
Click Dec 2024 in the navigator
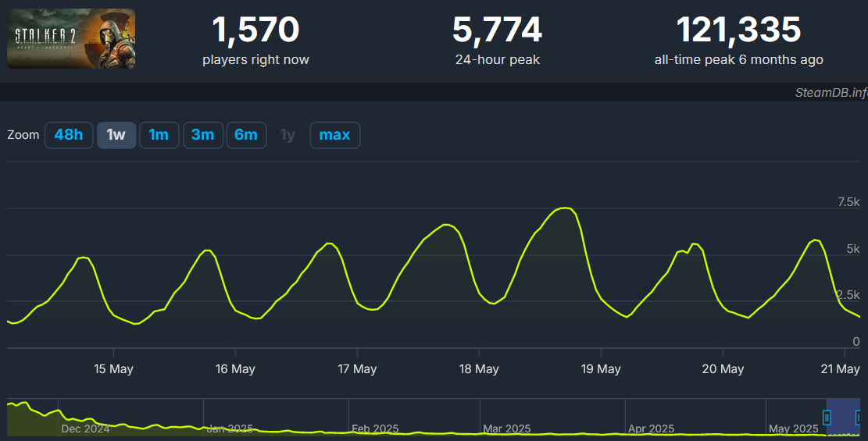[85, 429]
